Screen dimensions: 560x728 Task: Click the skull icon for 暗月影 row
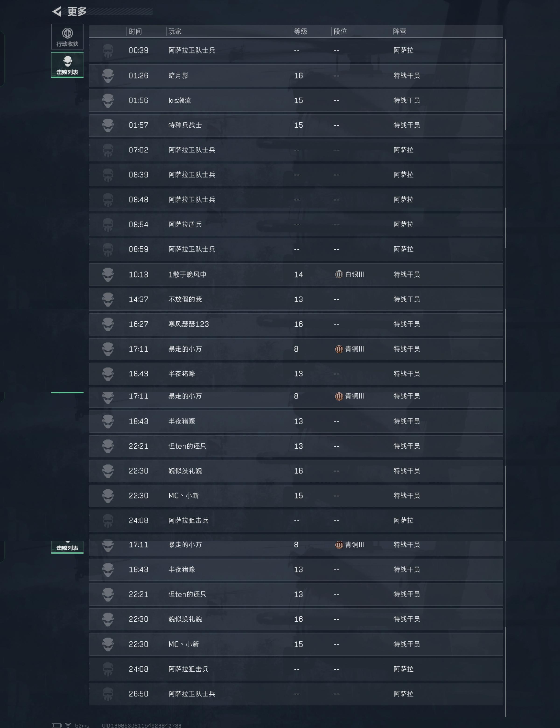click(108, 76)
